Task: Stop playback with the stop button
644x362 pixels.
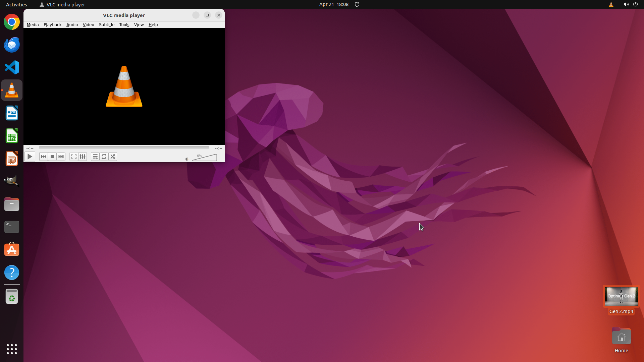Action: pos(52,157)
